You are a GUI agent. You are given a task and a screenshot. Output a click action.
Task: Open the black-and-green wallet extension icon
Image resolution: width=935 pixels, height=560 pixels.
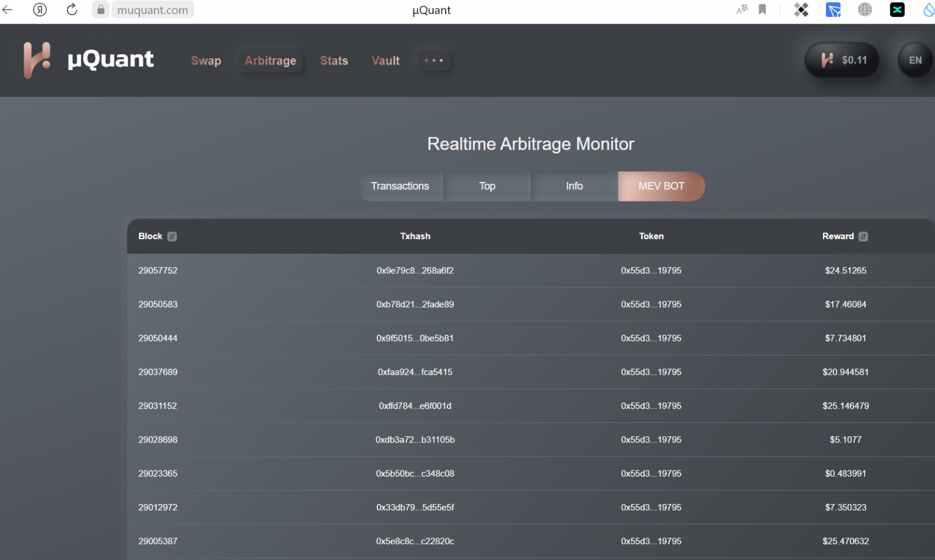pyautogui.click(x=897, y=10)
